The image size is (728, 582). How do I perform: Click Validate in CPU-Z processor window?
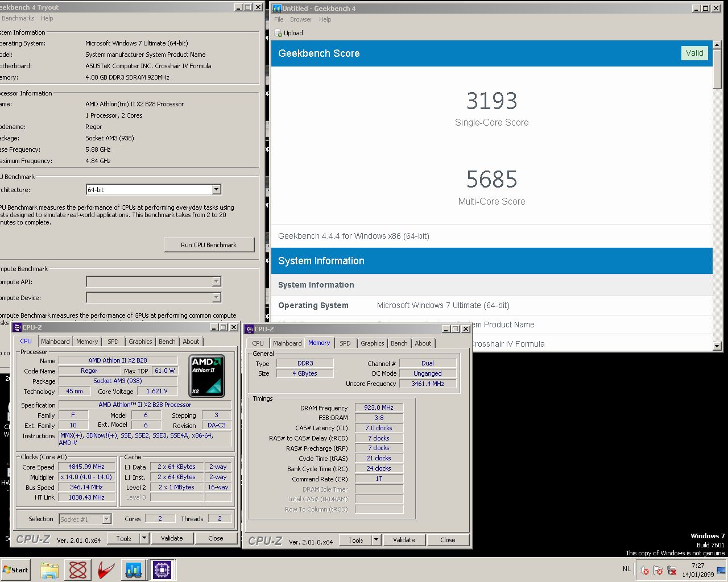coord(172,538)
